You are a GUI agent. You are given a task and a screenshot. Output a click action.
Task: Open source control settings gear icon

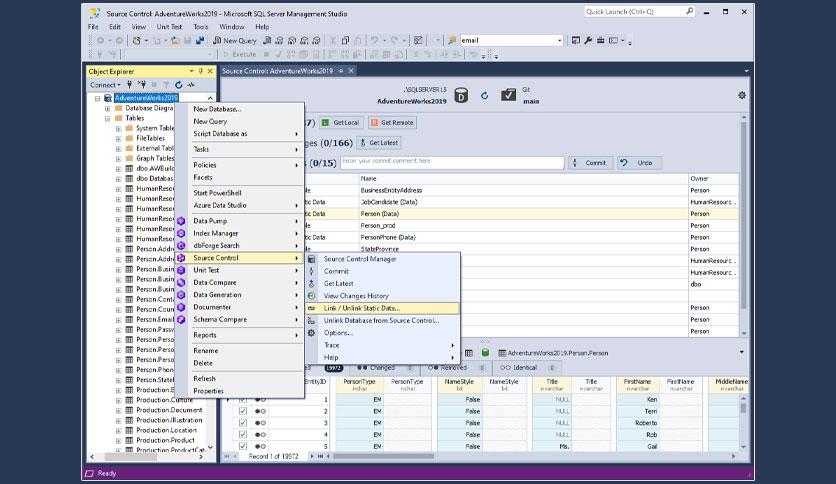[742, 95]
